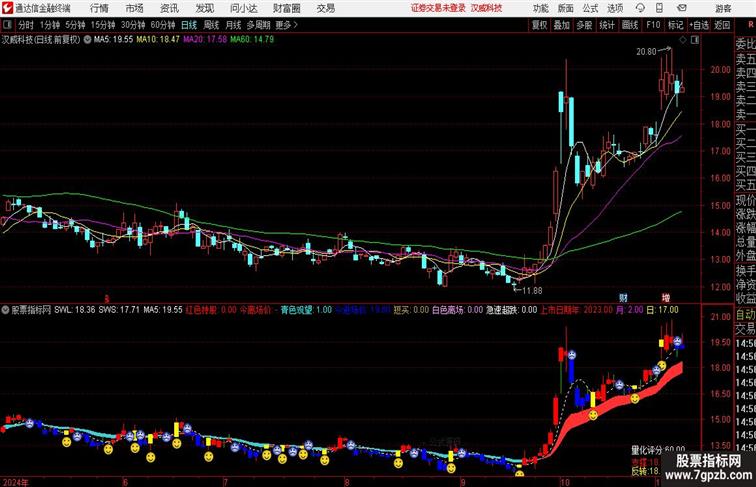Image resolution: width=756 pixels, height=487 pixels.
Task: Click the headset customer service icon
Action: [640, 8]
